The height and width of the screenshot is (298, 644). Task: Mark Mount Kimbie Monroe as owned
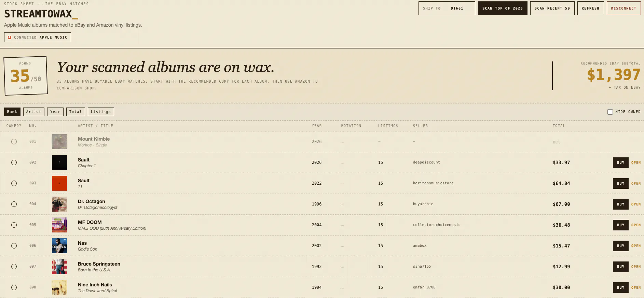(x=14, y=142)
